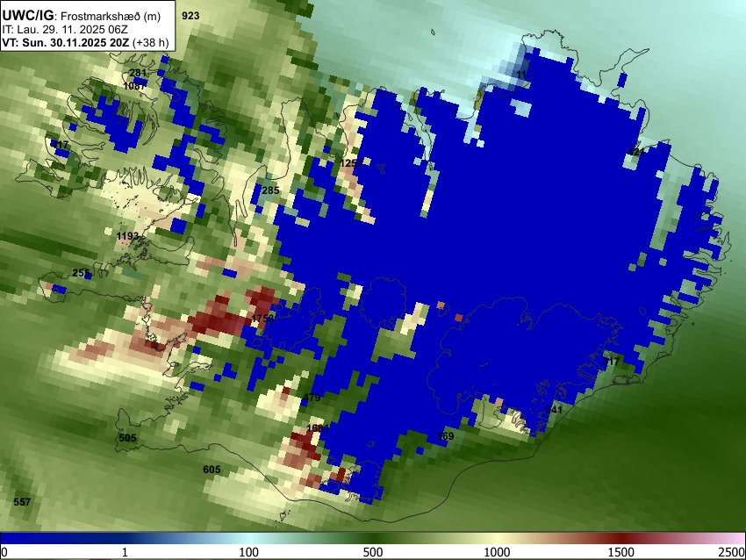Click the map value 417
Viewport: 746px width, 560px height.
click(60, 145)
